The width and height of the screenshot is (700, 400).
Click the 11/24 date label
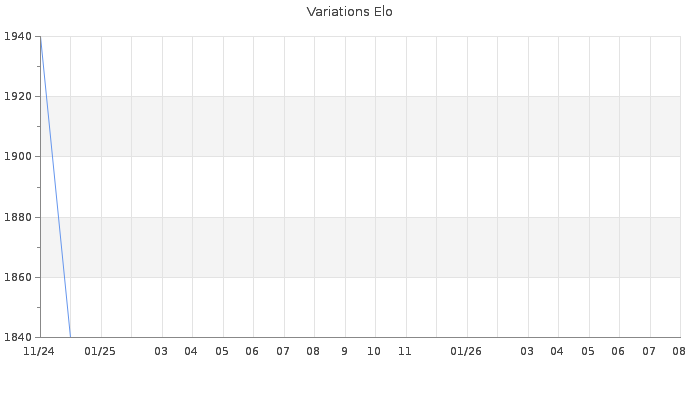[39, 352]
